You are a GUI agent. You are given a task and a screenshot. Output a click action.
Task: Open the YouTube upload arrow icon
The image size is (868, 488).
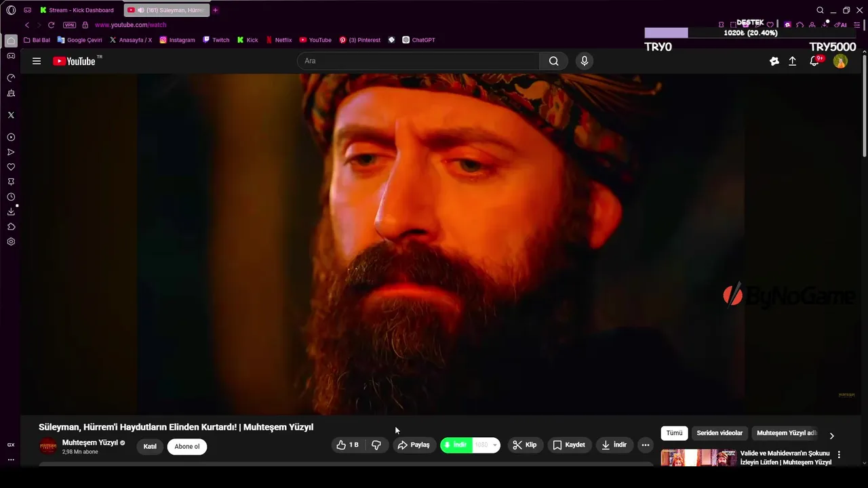[792, 61]
